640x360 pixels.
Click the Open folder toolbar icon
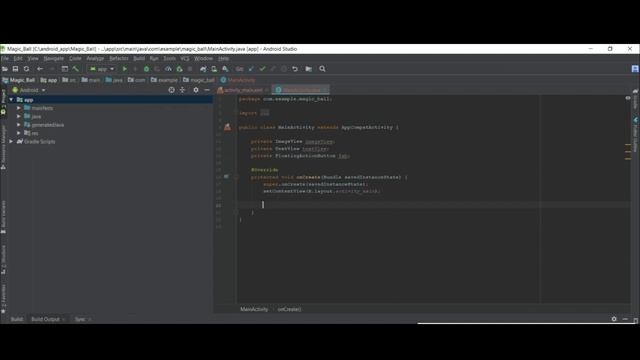(5, 69)
